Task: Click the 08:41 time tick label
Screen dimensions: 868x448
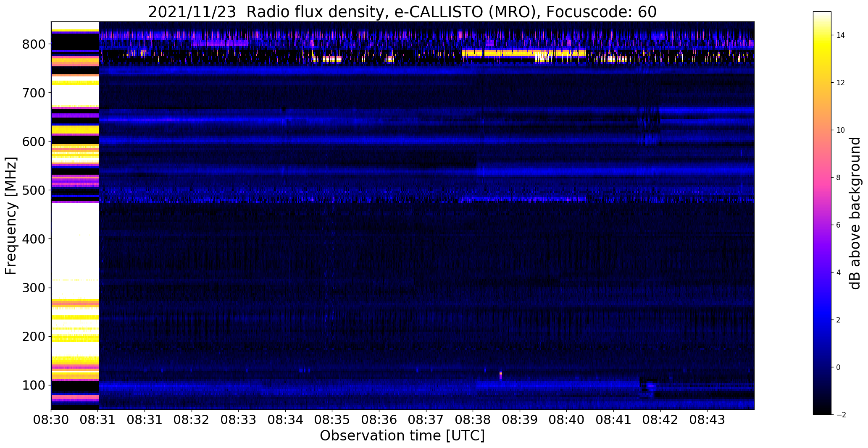Action: pyautogui.click(x=614, y=420)
